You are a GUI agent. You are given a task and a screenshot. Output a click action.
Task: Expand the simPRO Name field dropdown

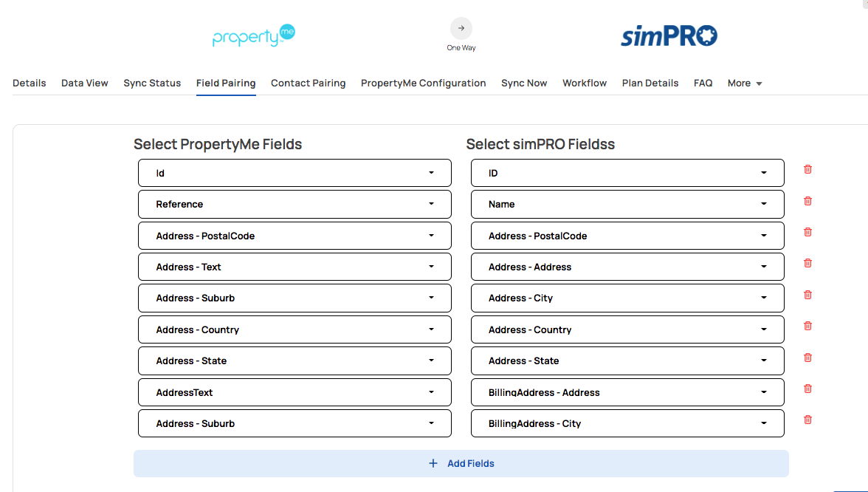point(627,204)
